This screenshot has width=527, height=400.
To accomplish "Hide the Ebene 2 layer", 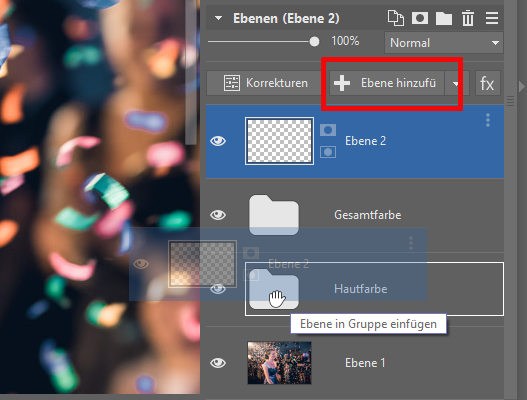I will pyautogui.click(x=218, y=141).
